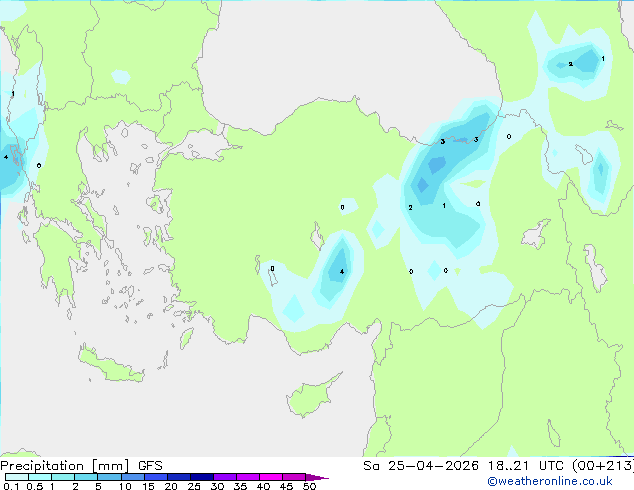The width and height of the screenshot is (634, 490).
Task: Pick the 35–40 mm legend swatch
Action: [248, 477]
